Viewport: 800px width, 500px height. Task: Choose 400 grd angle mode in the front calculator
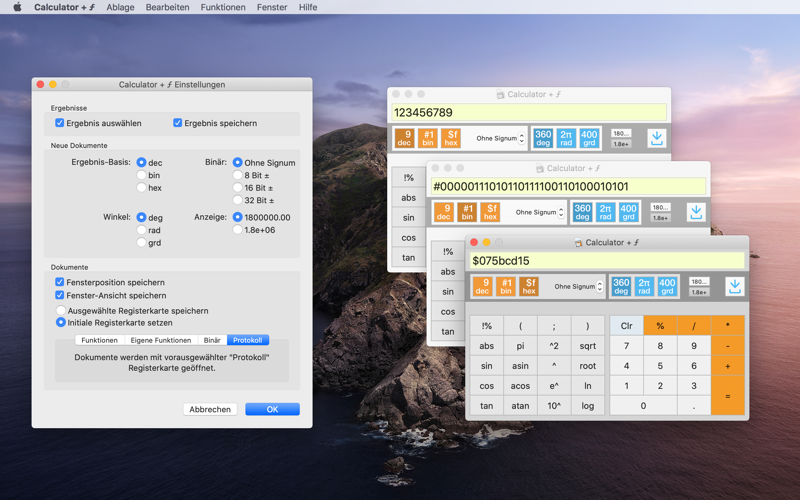click(x=667, y=286)
